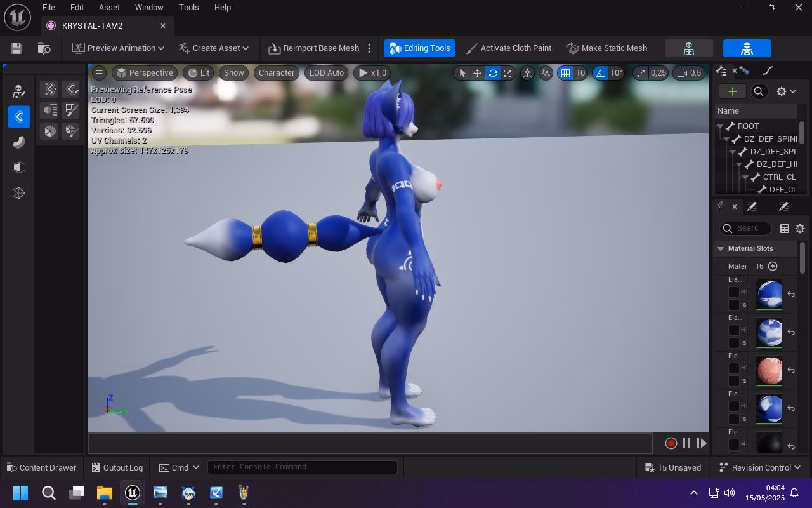Image resolution: width=812 pixels, height=508 pixels.
Task: Click the Lit view mode button
Action: [x=199, y=73]
